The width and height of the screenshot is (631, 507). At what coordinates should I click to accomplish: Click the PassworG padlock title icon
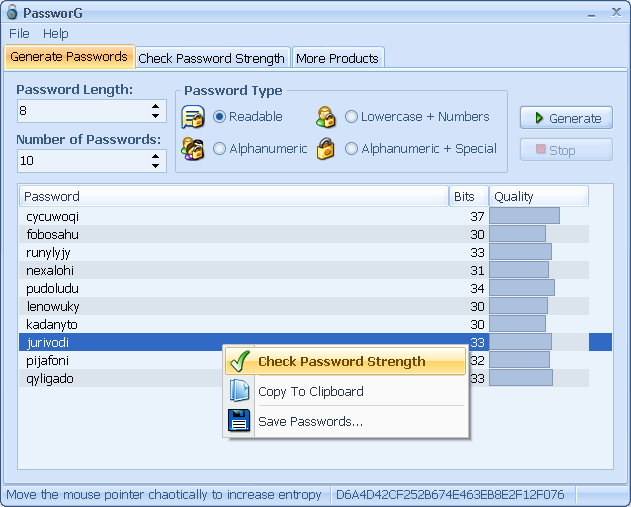tap(12, 12)
